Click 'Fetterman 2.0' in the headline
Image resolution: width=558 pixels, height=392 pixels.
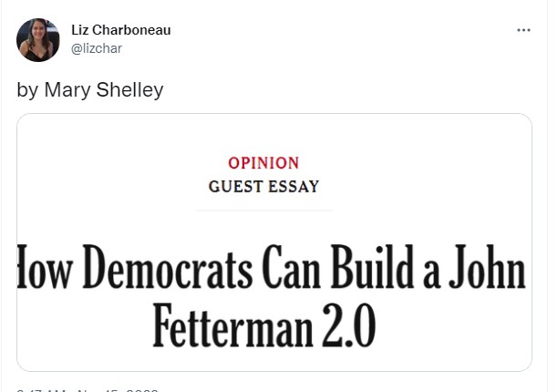[x=264, y=325]
